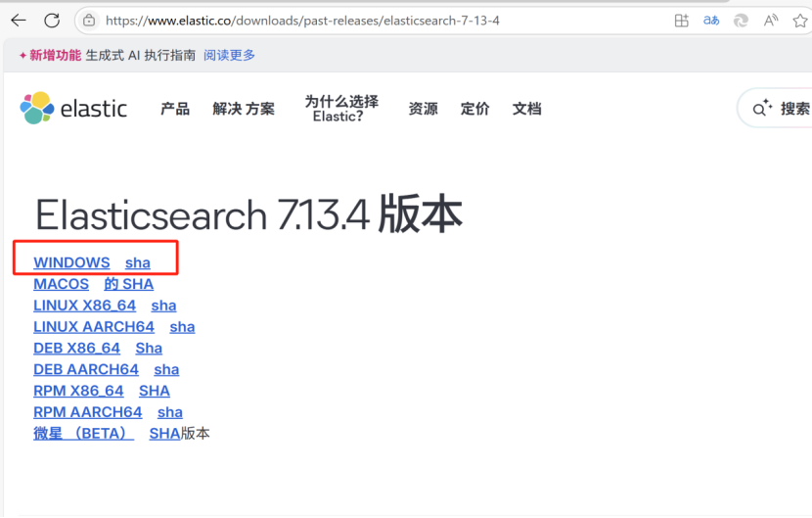Follow the 阅读更多 link in the banner
This screenshot has width=812, height=518.
tap(229, 55)
